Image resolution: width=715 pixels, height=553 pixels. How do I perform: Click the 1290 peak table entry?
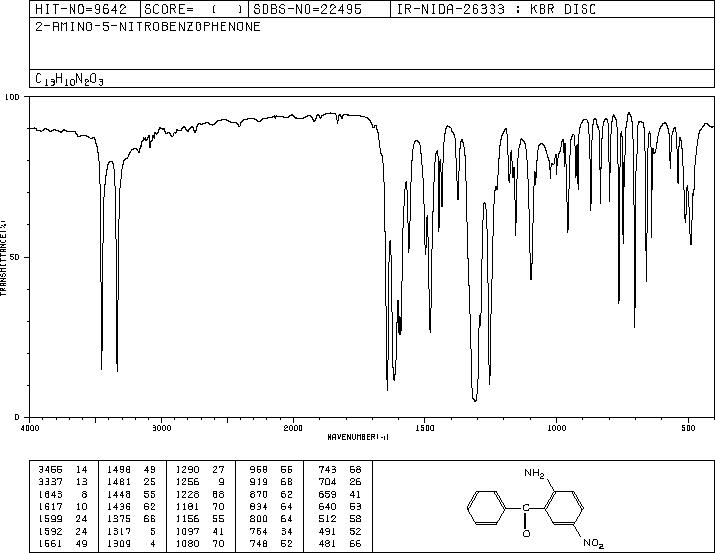point(200,470)
